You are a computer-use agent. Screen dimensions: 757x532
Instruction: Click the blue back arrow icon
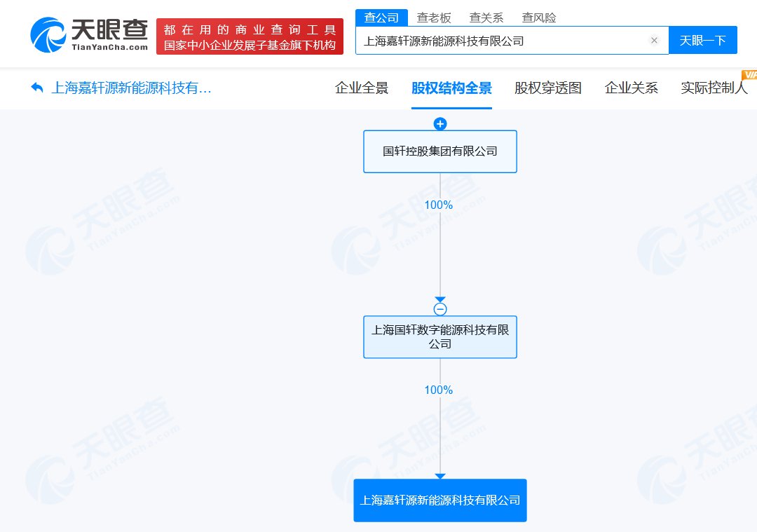click(36, 88)
